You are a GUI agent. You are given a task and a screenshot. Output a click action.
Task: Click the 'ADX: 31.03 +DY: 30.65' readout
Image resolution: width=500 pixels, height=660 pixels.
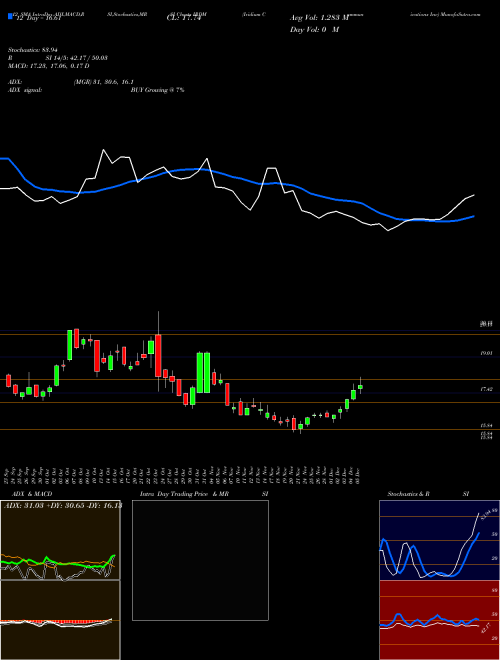pos(46,505)
